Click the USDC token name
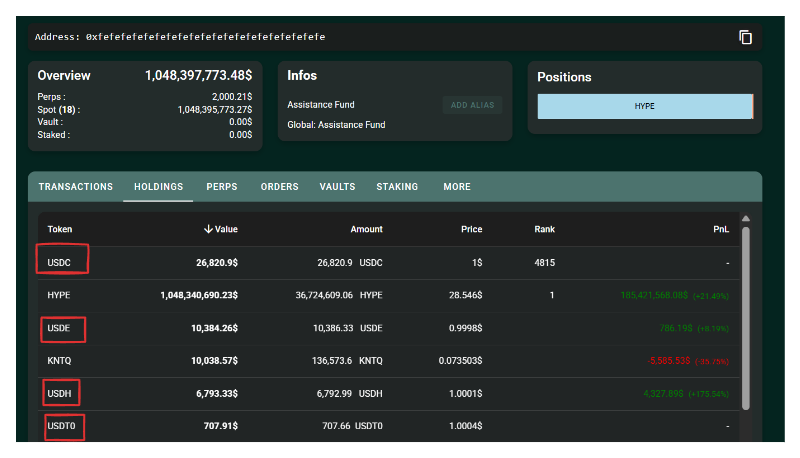 59,263
